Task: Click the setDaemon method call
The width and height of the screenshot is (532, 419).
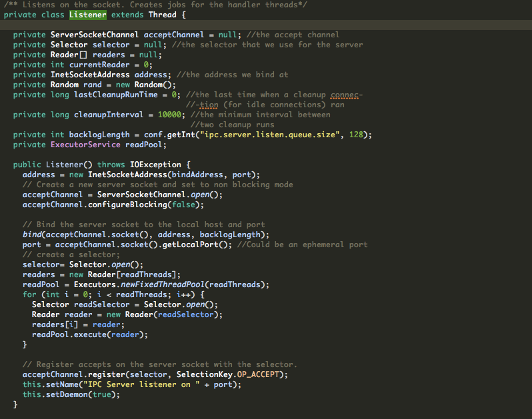Action: click(69, 394)
